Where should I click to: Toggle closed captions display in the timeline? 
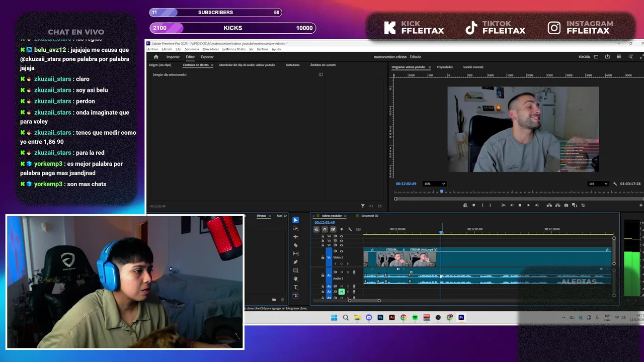click(x=358, y=229)
